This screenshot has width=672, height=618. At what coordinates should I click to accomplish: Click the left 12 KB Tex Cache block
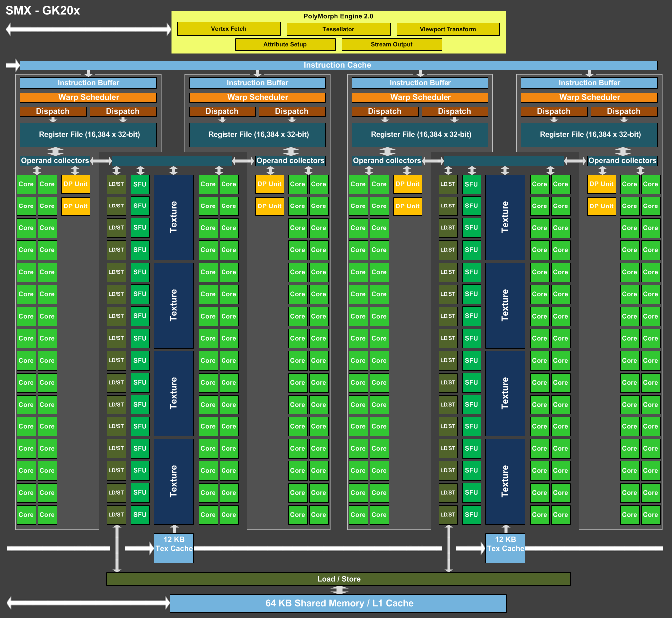174,548
